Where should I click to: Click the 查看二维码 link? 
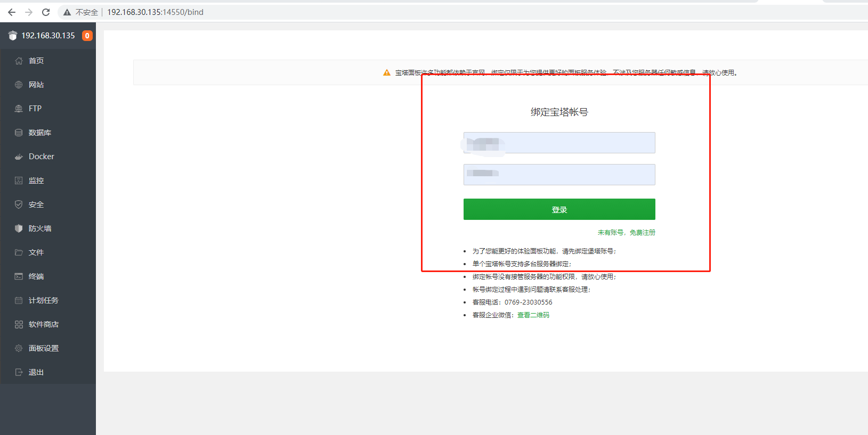[533, 315]
